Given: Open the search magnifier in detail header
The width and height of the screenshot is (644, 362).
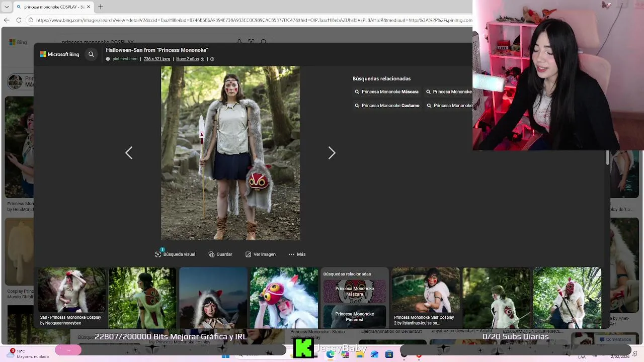Looking at the screenshot, I should click(x=91, y=54).
